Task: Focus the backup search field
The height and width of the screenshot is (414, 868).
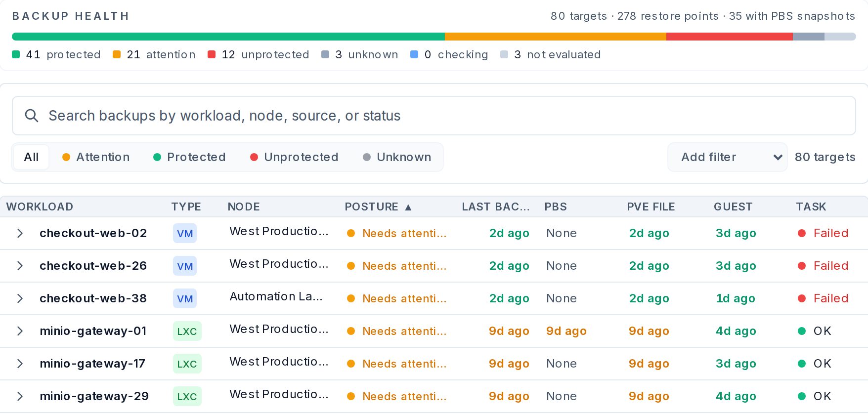Action: (x=434, y=116)
